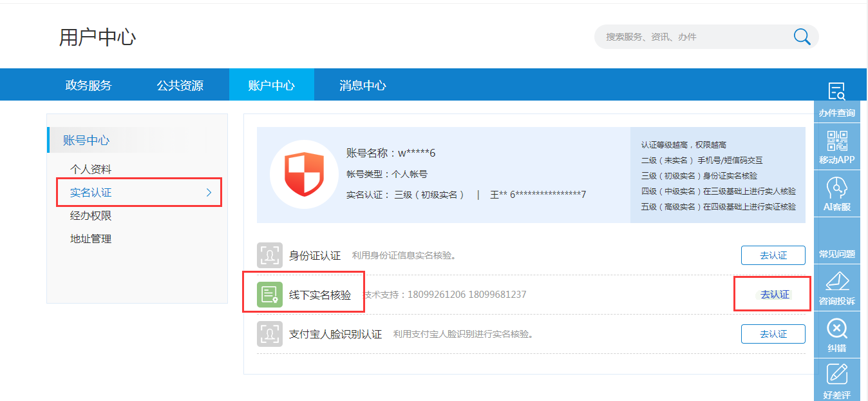This screenshot has width=868, height=401.
Task: Click the red shield account badge
Action: (303, 174)
